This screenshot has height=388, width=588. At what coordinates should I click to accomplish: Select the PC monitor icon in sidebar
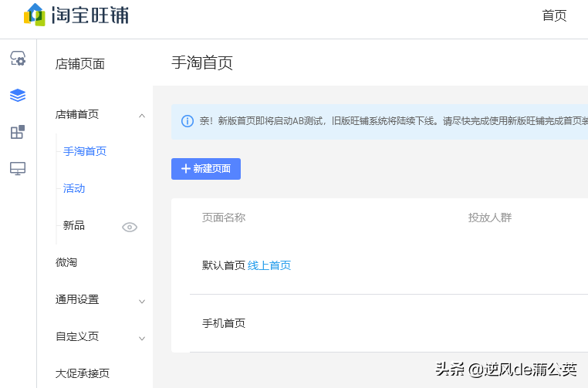[x=18, y=169]
